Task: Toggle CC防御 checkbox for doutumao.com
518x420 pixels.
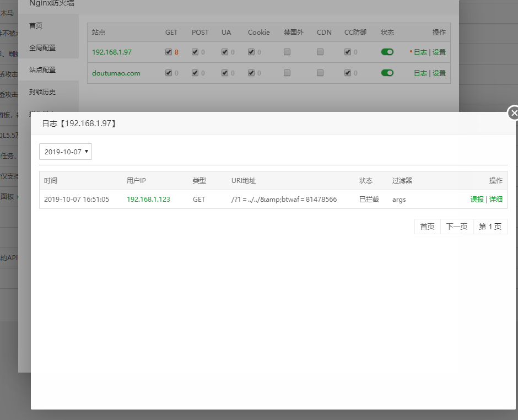Action: (348, 73)
